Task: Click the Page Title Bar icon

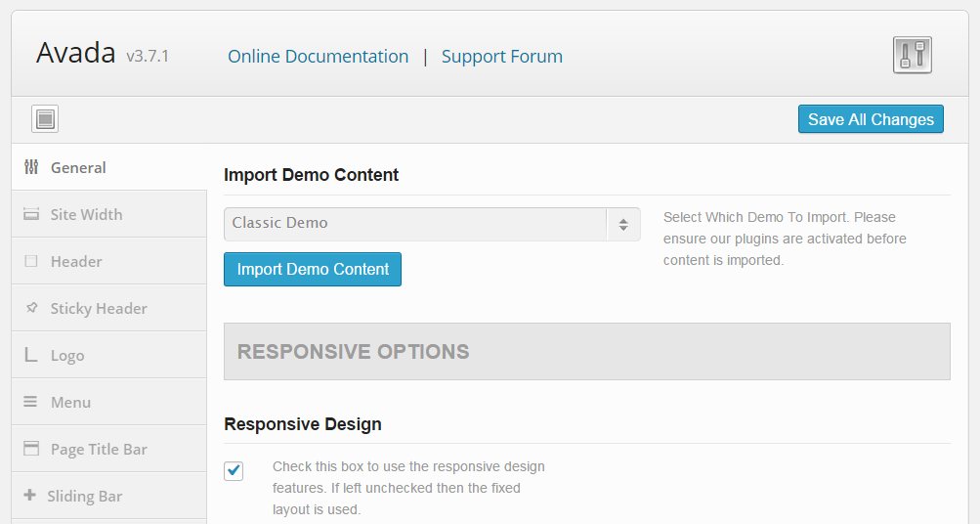Action: tap(31, 449)
